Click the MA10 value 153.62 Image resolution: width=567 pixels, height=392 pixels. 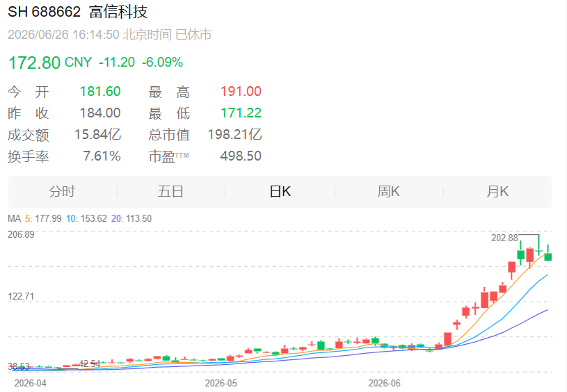94,218
